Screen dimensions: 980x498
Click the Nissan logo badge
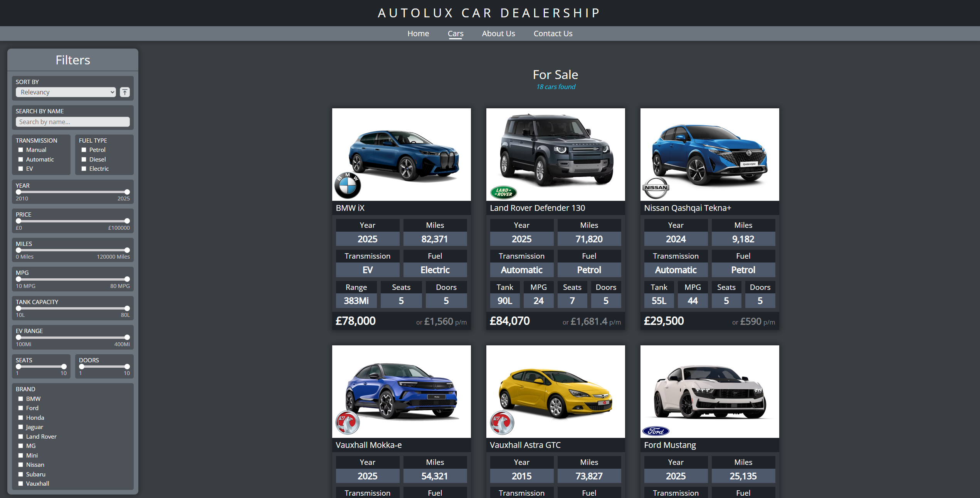[656, 188]
